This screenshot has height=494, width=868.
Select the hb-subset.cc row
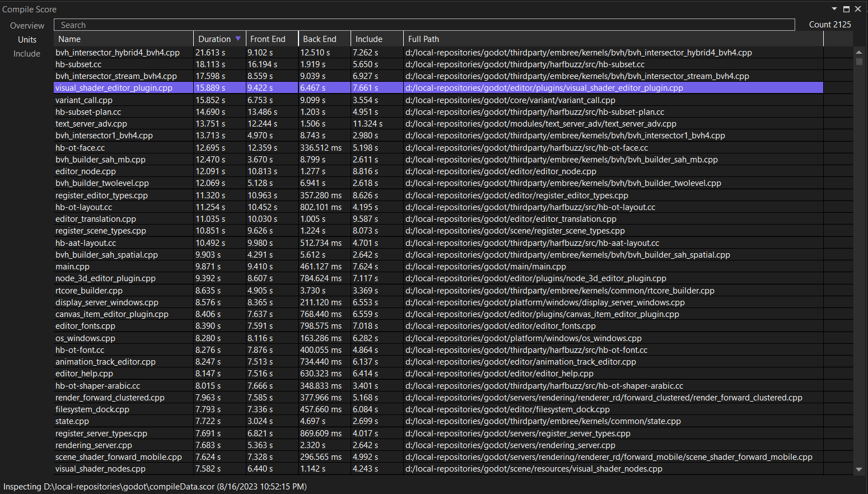[x=438, y=64]
